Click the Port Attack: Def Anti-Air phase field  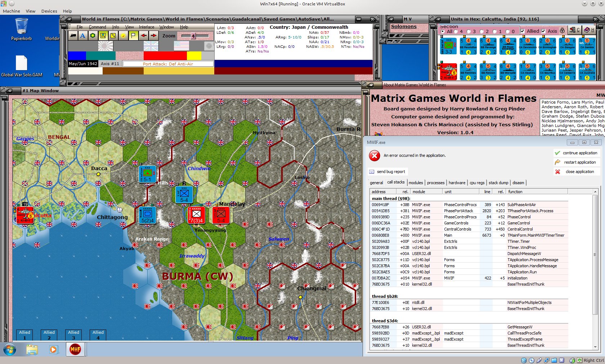(x=168, y=64)
